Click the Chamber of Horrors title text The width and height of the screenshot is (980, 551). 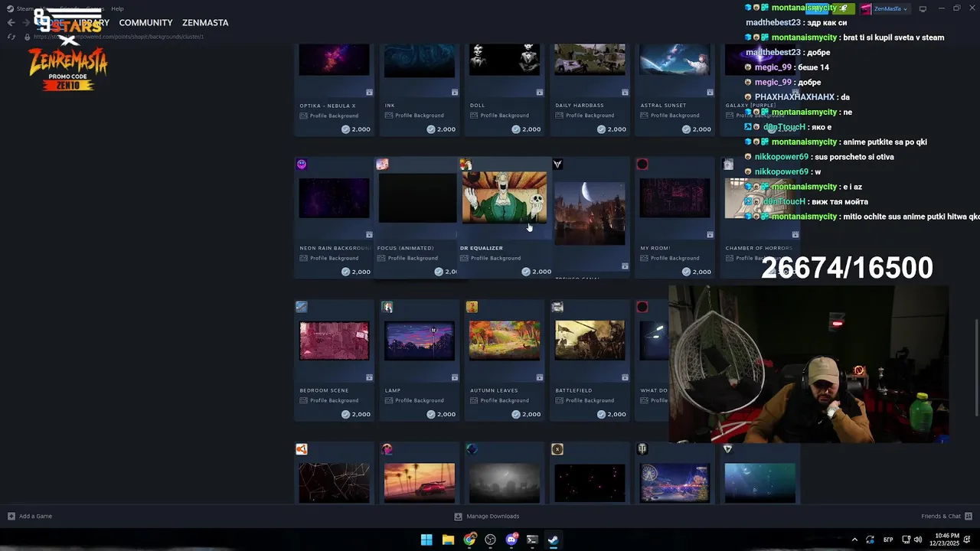[759, 248]
